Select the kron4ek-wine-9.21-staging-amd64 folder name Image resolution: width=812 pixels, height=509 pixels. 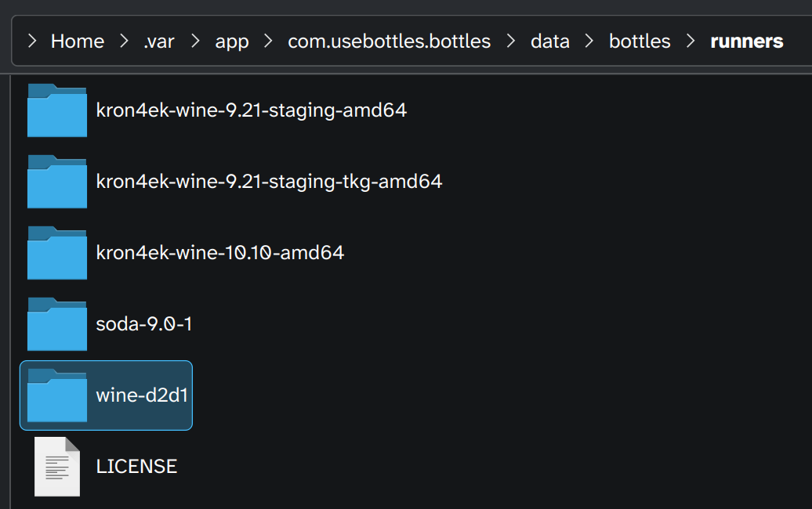251,110
